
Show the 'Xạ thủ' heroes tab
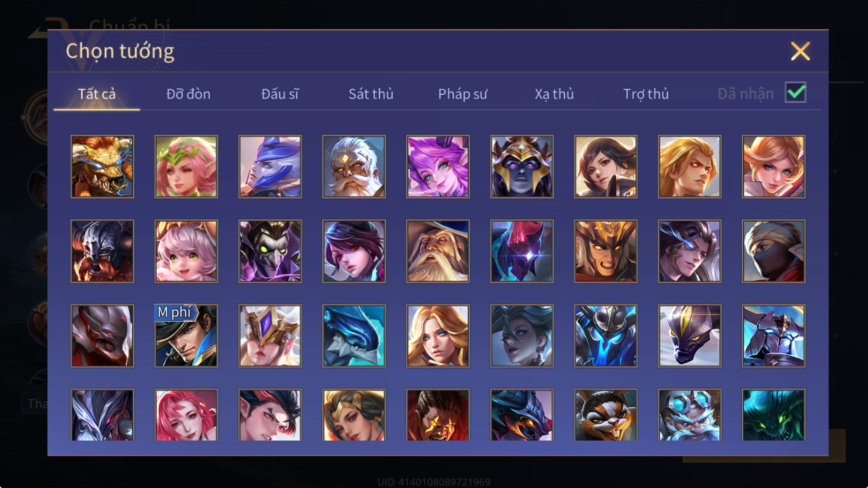point(554,94)
